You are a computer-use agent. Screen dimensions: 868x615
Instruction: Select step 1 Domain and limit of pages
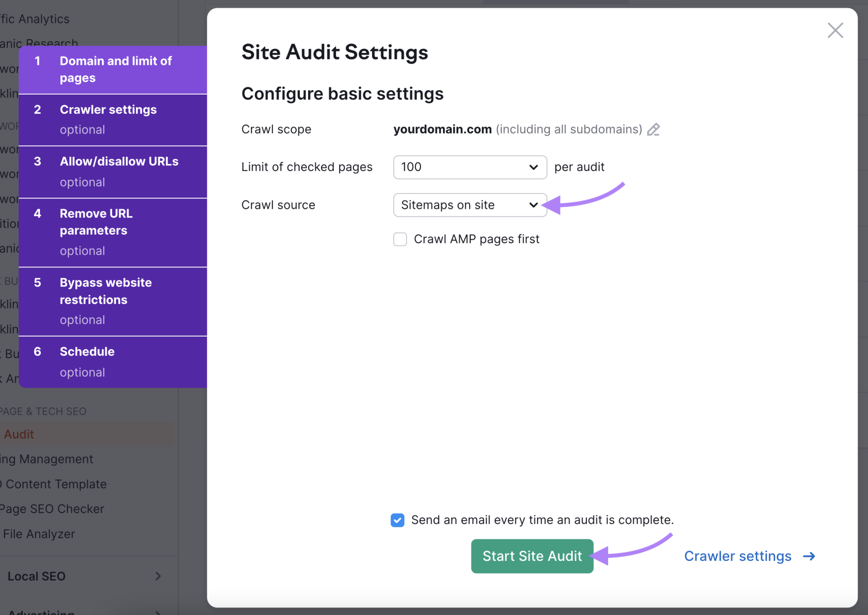tap(113, 70)
